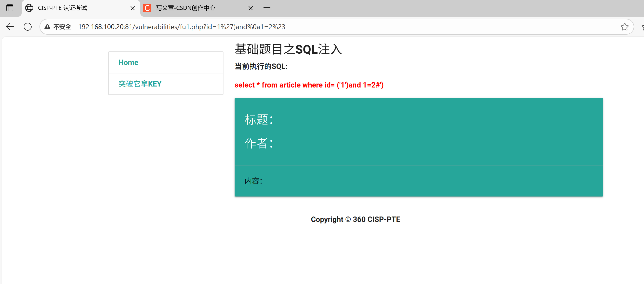
Task: Click the 内容 section of the card
Action: 254,181
